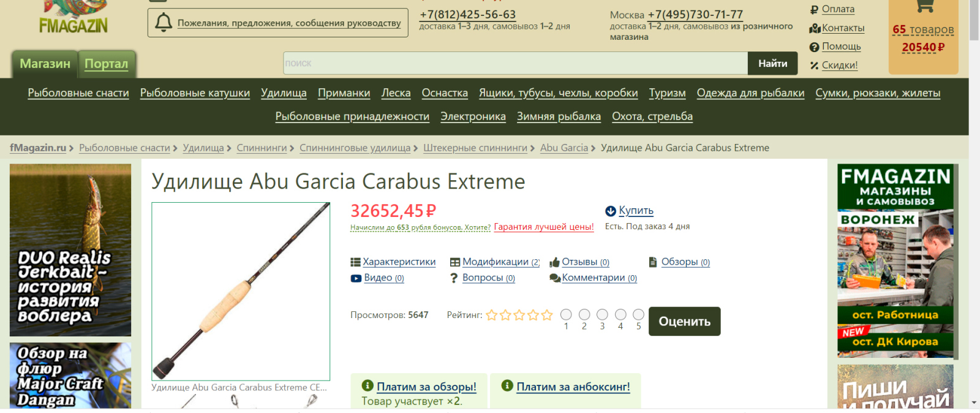Click the info icon beside Платим за анбоксинг
The image size is (980, 413).
[507, 385]
